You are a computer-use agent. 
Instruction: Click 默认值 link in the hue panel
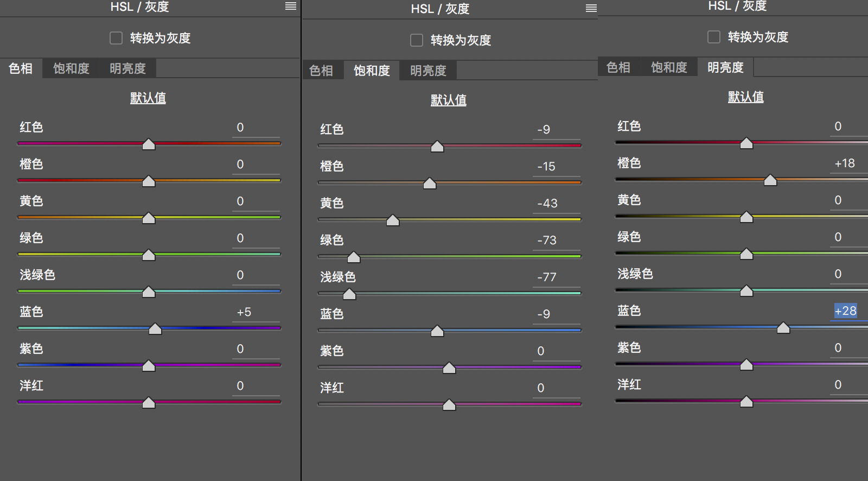[x=148, y=98]
